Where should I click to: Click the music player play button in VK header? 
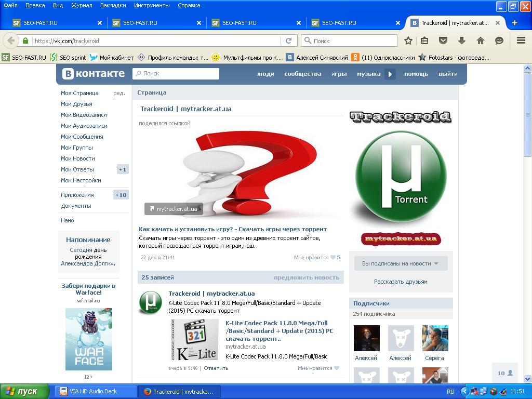click(390, 74)
